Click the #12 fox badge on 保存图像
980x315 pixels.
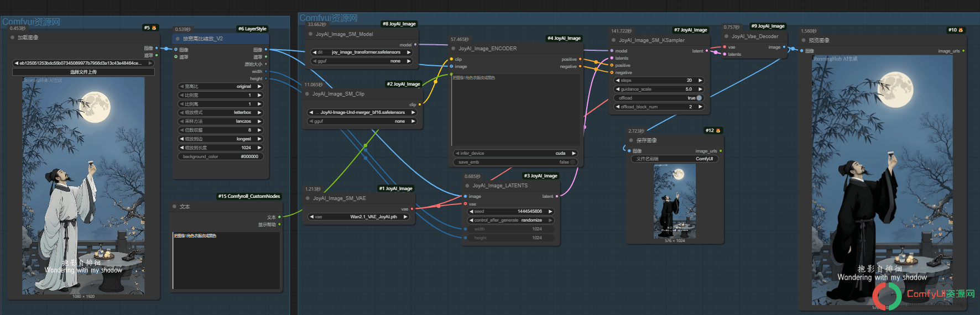(x=713, y=130)
